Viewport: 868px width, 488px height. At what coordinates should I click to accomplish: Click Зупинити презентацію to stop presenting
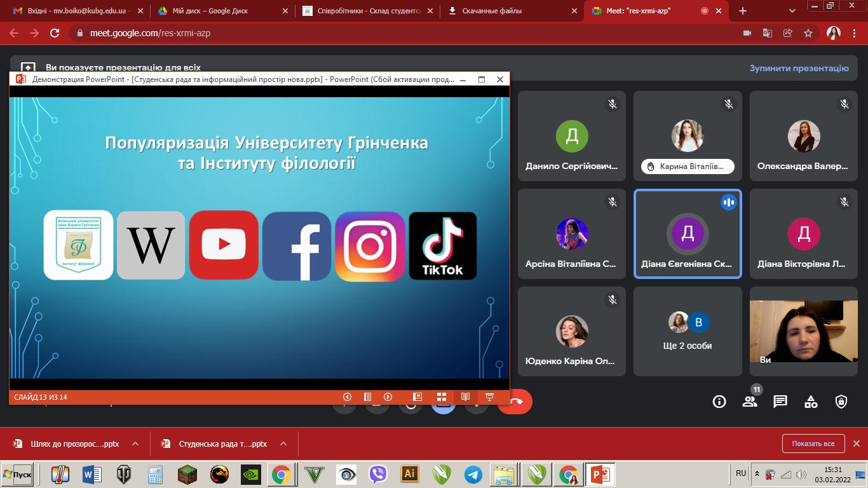tap(799, 68)
